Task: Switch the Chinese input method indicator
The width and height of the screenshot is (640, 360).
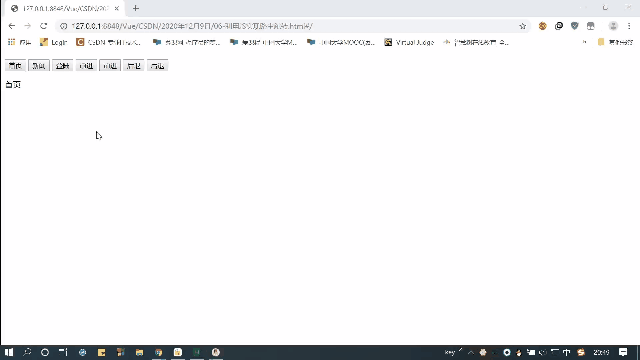Action: 567,352
